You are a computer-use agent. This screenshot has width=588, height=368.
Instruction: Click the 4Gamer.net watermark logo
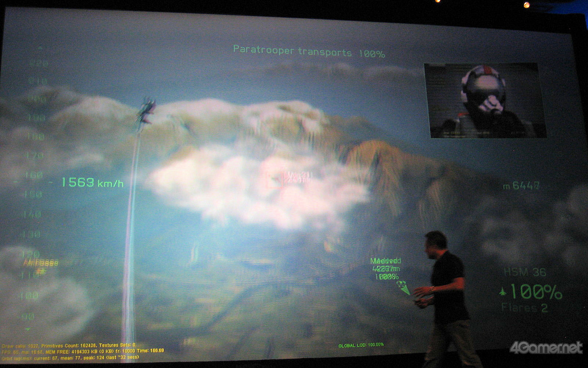(x=546, y=347)
